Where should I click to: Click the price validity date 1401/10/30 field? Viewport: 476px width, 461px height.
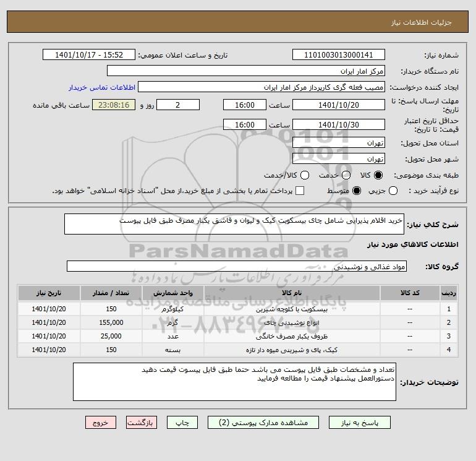click(339, 124)
